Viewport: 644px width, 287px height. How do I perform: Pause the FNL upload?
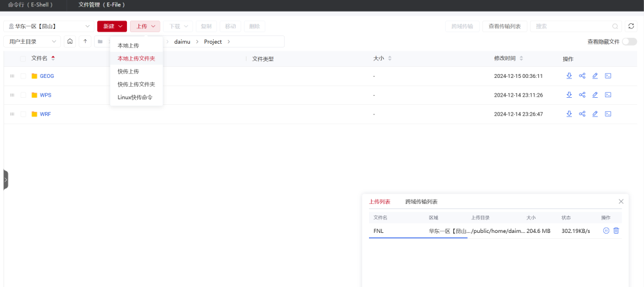pos(606,231)
